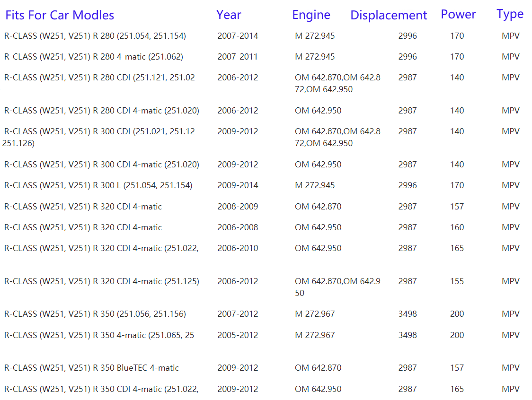Viewport: 532px width, 400px height.
Task: Click the 2007-2014 year range cell
Action: [x=238, y=36]
